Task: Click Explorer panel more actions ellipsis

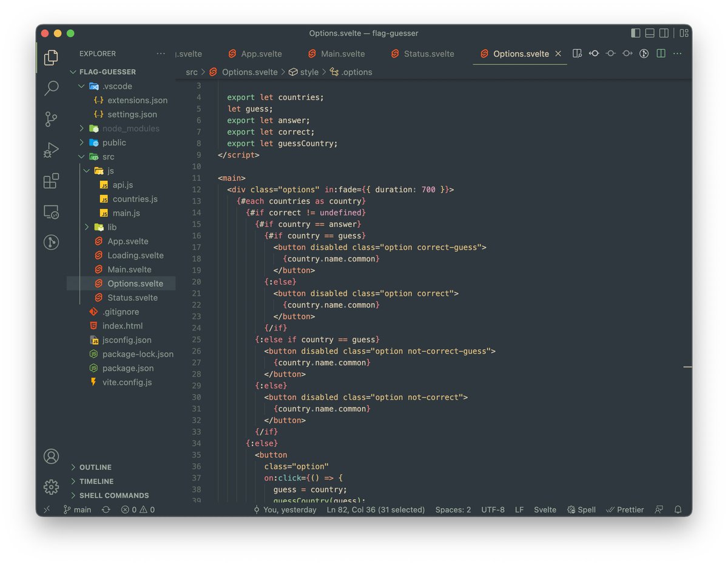Action: coord(161,53)
